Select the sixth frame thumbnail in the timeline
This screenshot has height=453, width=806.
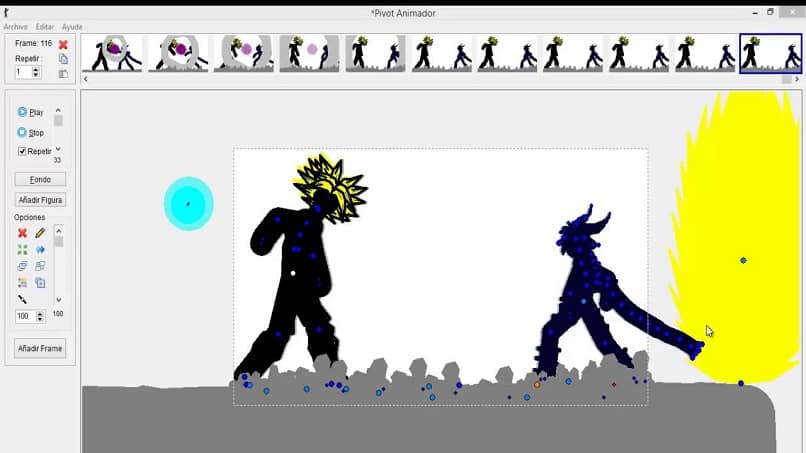(441, 53)
